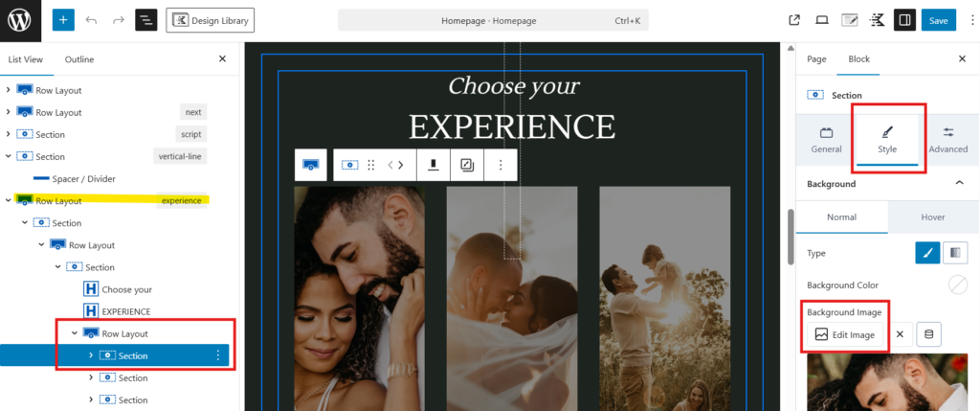
Task: Switch background to Hover state
Action: point(932,217)
